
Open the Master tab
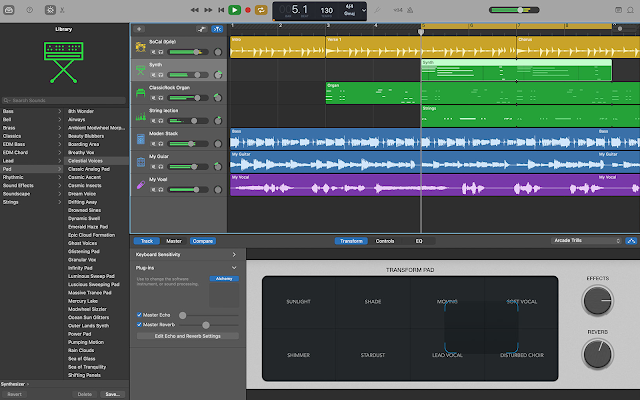[x=174, y=241]
